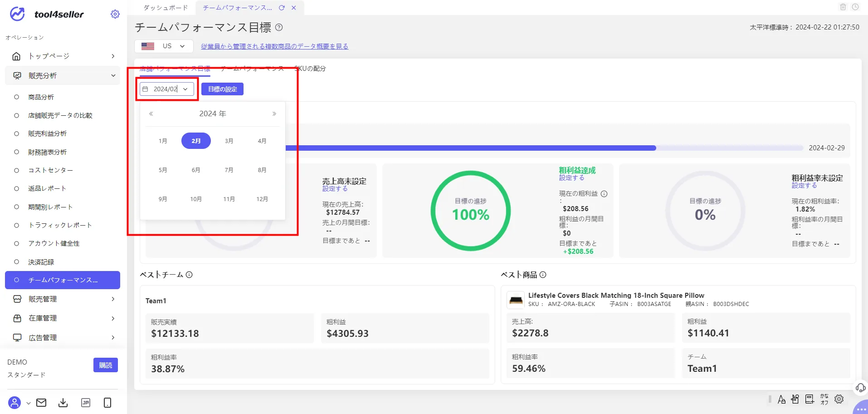
Task: Open the 2024/02 month picker dropdown
Action: coord(167,89)
